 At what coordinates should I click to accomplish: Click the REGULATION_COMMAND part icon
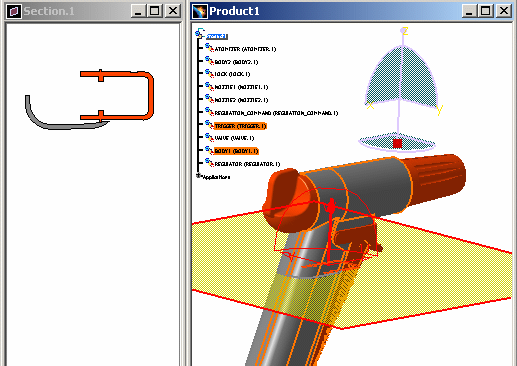coord(209,111)
